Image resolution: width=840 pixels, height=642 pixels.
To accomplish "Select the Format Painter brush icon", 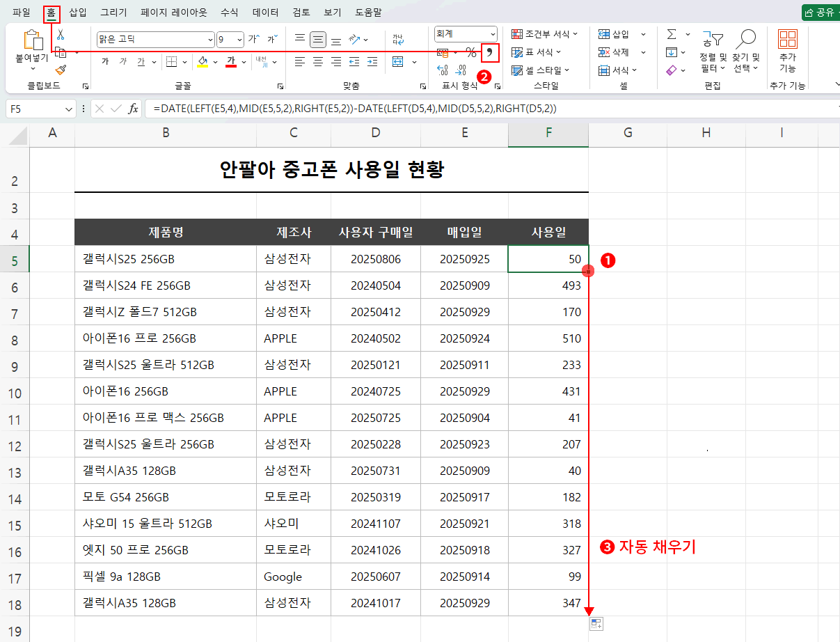I will point(61,70).
